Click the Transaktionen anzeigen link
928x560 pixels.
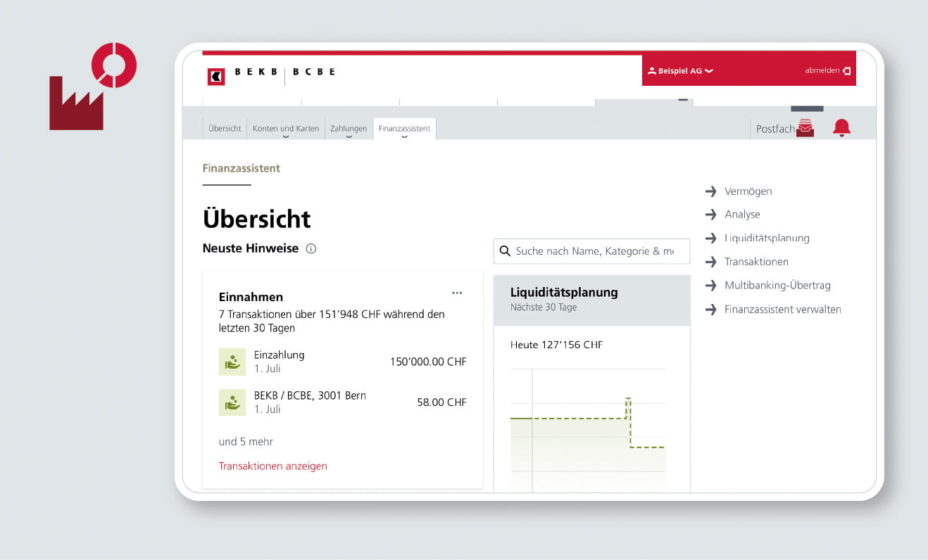pos(272,466)
